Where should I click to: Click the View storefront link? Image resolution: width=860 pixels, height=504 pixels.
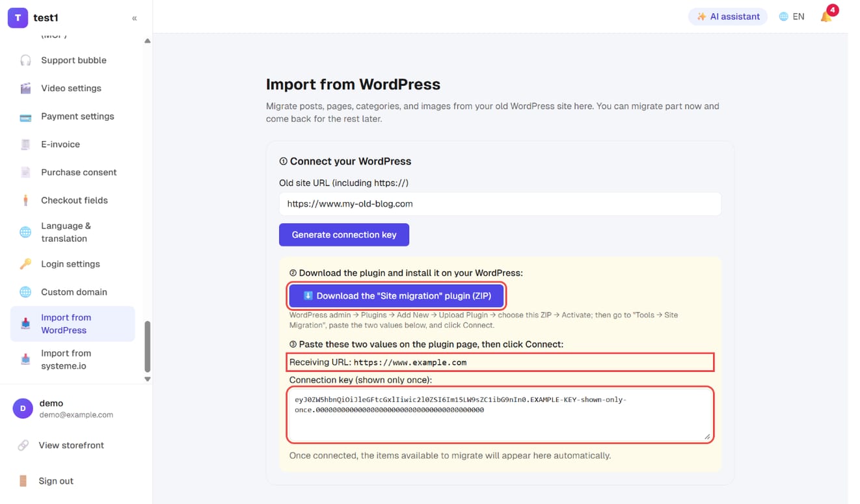(71, 445)
